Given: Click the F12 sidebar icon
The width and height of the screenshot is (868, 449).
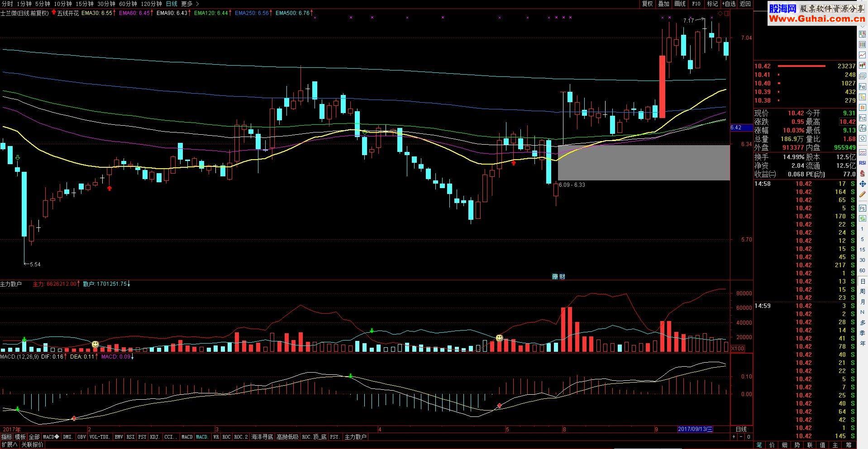Looking at the screenshot, I should pos(863,118).
